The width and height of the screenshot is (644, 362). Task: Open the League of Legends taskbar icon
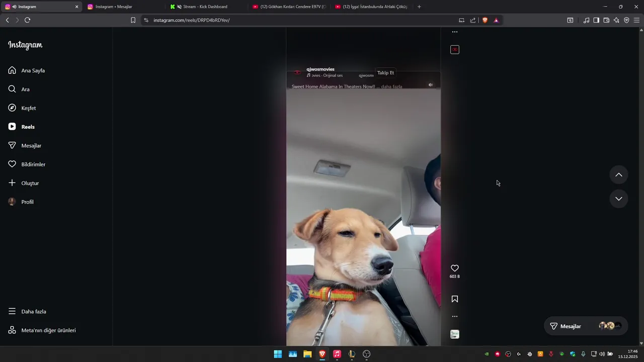click(352, 354)
